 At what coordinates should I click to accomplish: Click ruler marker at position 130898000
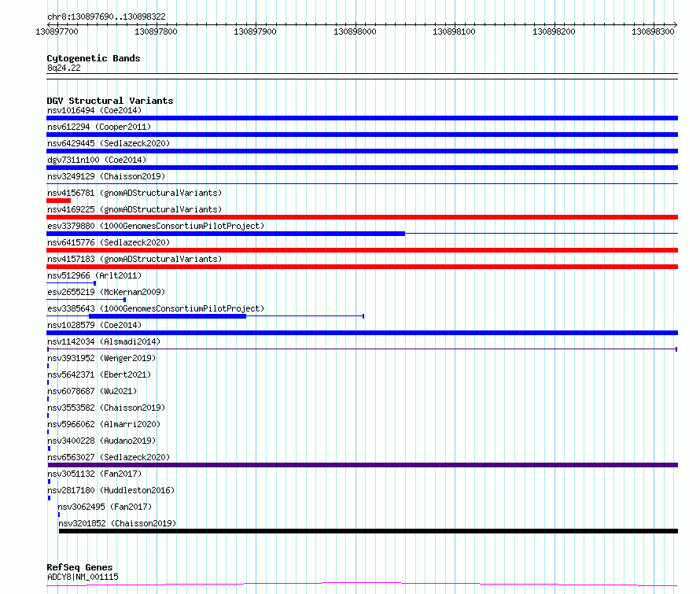[355, 31]
